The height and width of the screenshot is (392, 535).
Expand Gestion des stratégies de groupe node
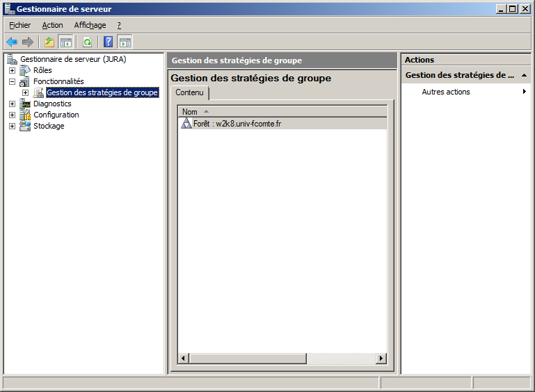[x=25, y=92]
